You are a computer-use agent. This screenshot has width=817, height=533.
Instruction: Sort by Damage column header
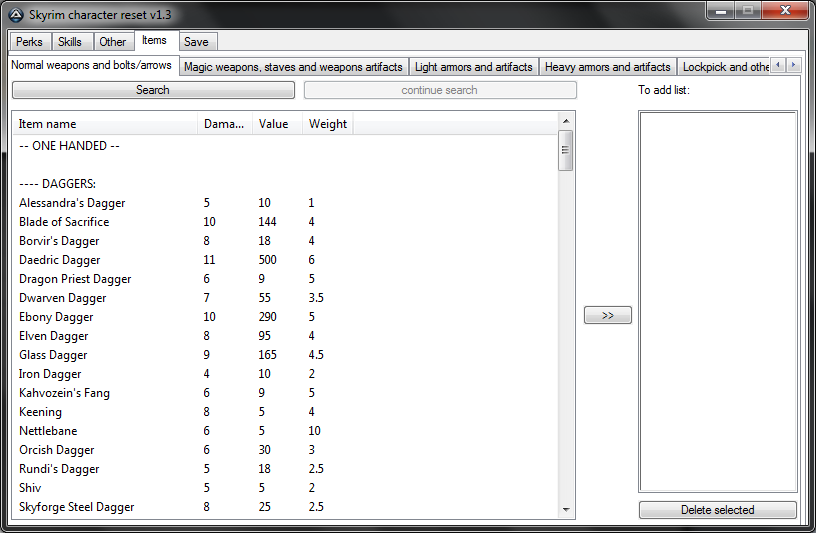point(225,124)
